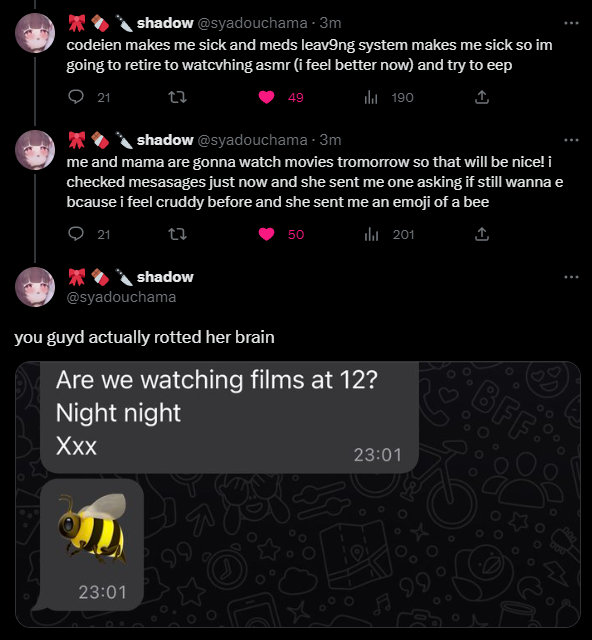The image size is (592, 640).
Task: Share the first tweet via upload icon
Action: 482,97
